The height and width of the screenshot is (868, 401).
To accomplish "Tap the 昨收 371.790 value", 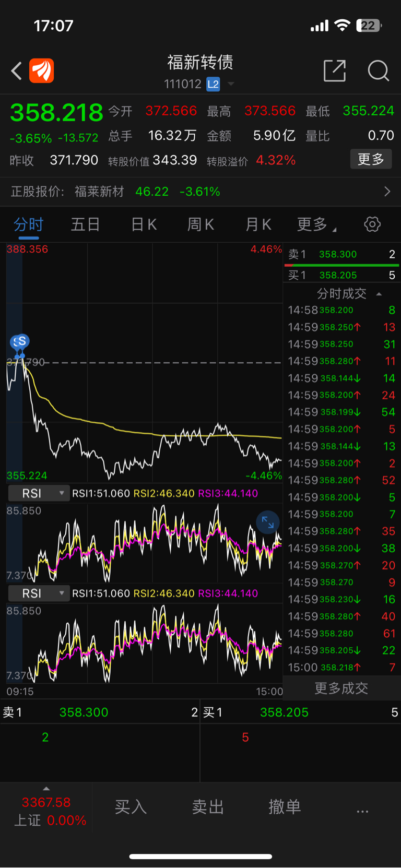I will [x=74, y=160].
